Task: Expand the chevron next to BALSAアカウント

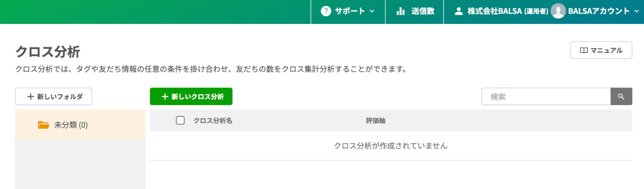Action: click(x=637, y=11)
